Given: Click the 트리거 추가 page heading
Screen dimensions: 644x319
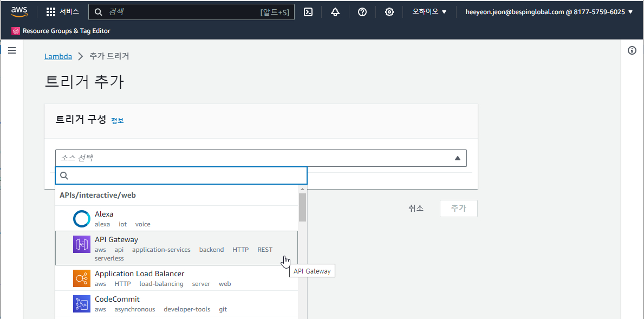Looking at the screenshot, I should pos(84,82).
